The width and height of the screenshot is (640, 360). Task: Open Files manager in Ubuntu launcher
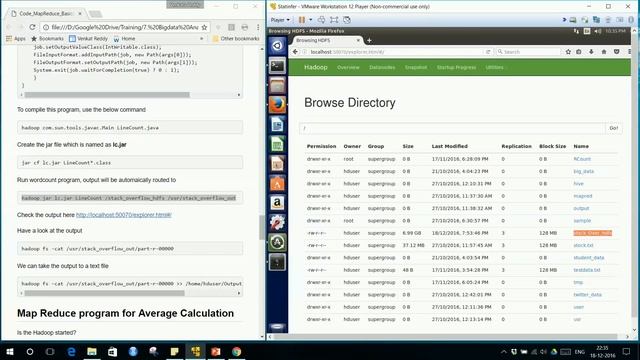click(277, 85)
